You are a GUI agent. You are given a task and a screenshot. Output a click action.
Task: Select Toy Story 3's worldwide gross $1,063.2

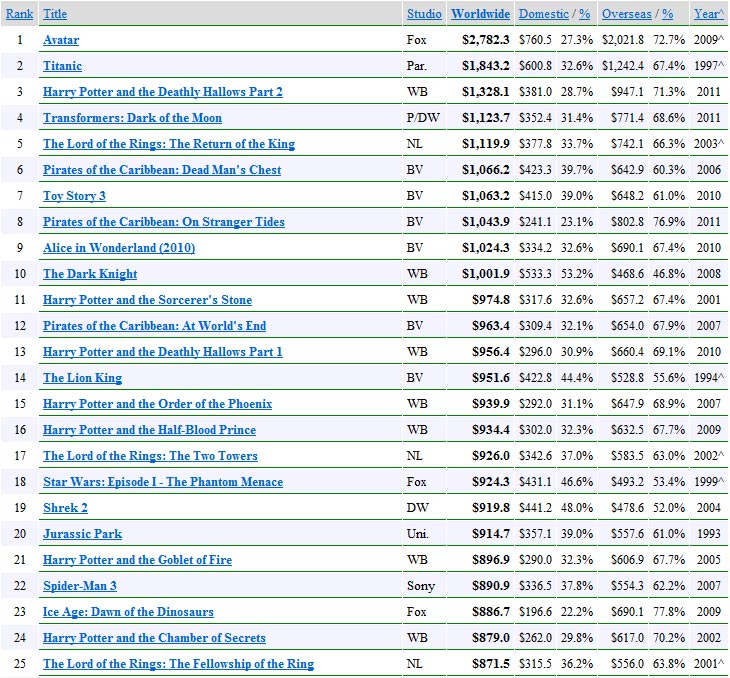486,196
